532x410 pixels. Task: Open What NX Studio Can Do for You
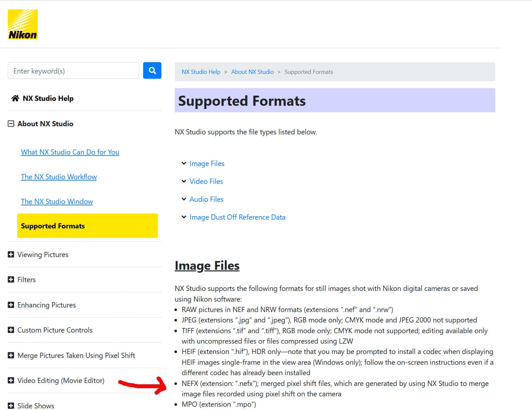[70, 152]
